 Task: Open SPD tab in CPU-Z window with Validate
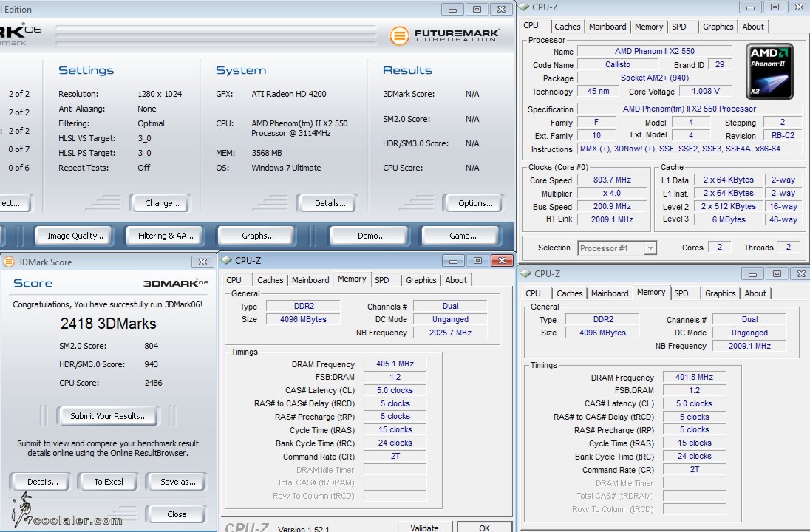click(382, 280)
